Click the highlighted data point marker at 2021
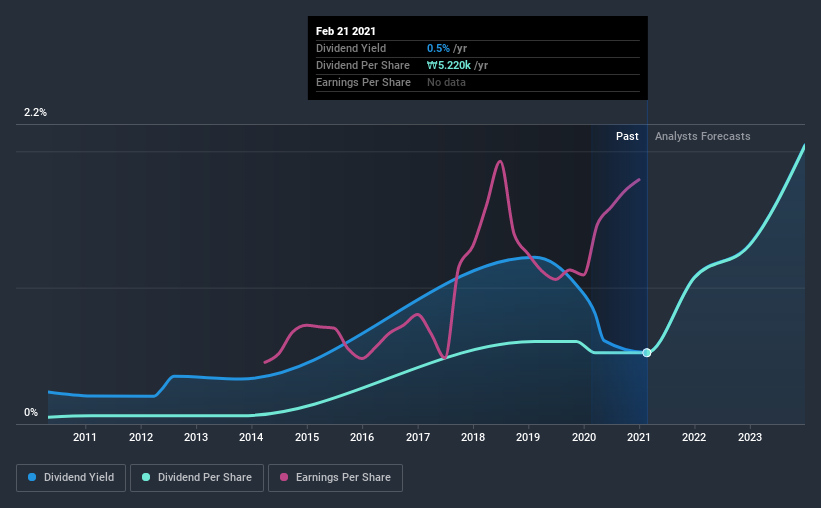 (647, 352)
